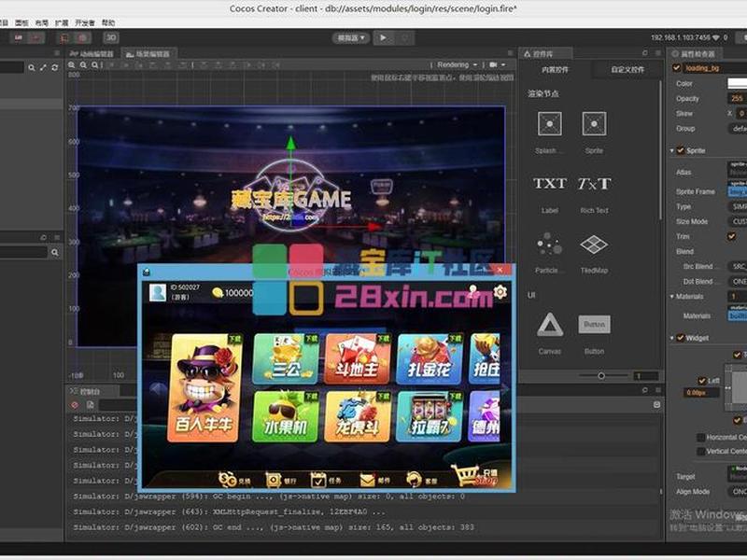Open the 开发者 menu

[85, 22]
